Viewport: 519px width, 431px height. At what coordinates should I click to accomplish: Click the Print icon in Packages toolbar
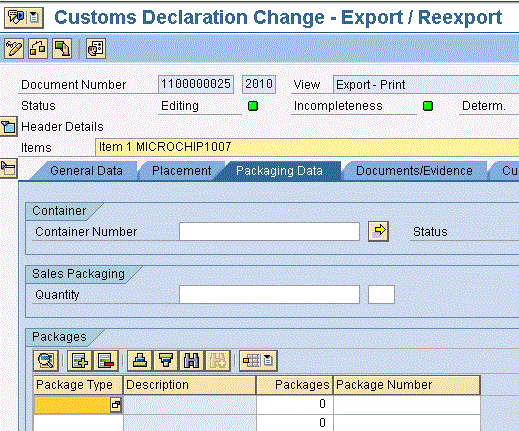pyautogui.click(x=140, y=361)
